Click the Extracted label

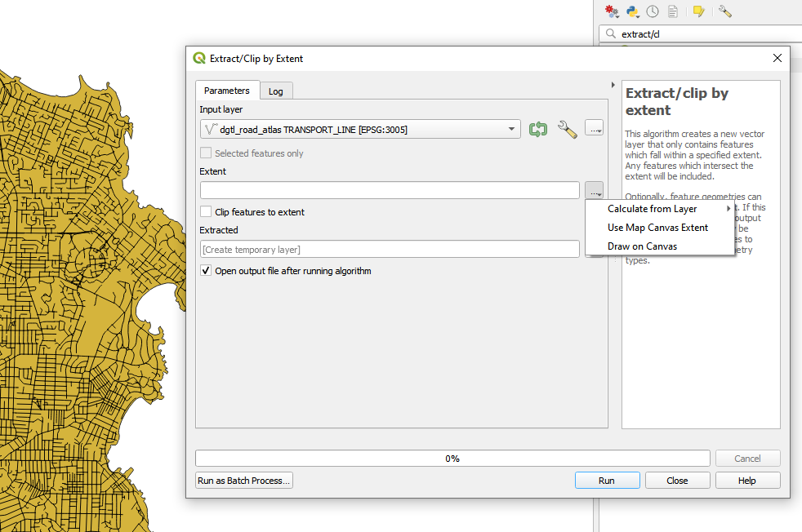pos(218,230)
